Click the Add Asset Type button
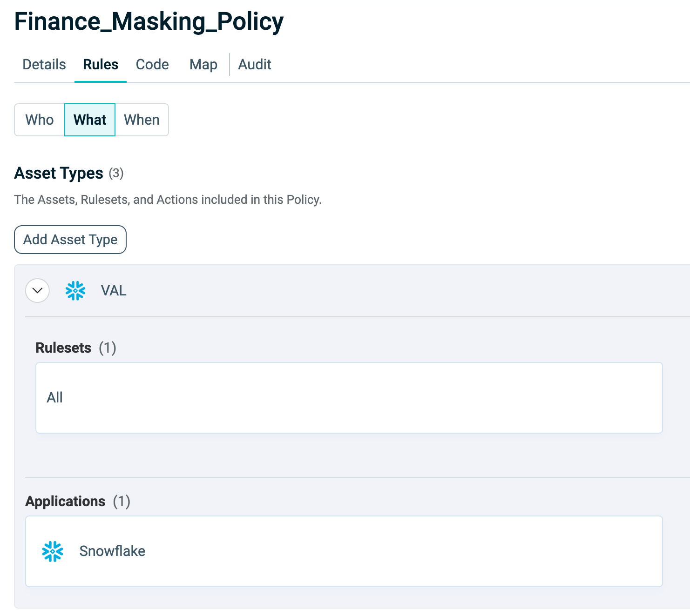Screen dimensions: 690x616 click(x=70, y=240)
